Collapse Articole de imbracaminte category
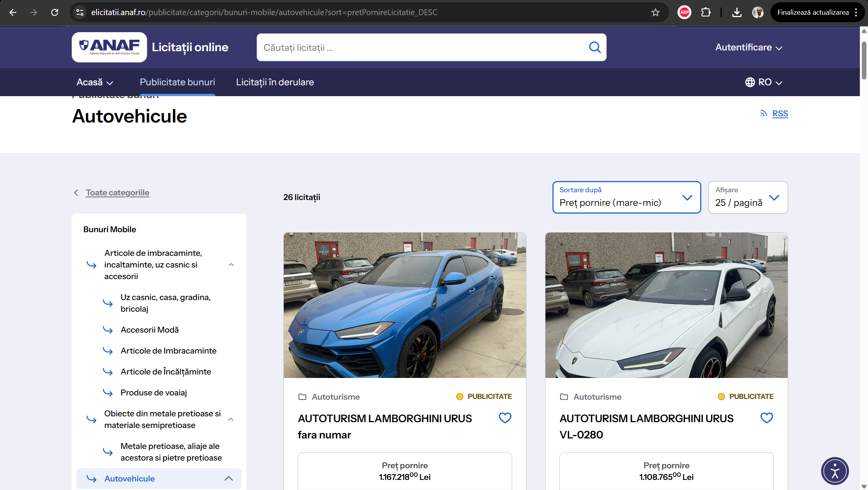This screenshot has width=868, height=490. coord(231,265)
